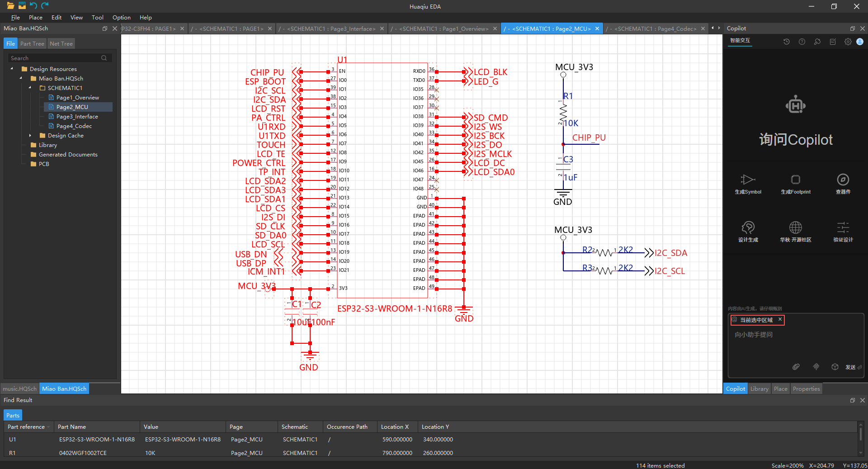Screen dimensions: 868x469
Task: Close the Find Result panel
Action: pyautogui.click(x=862, y=400)
